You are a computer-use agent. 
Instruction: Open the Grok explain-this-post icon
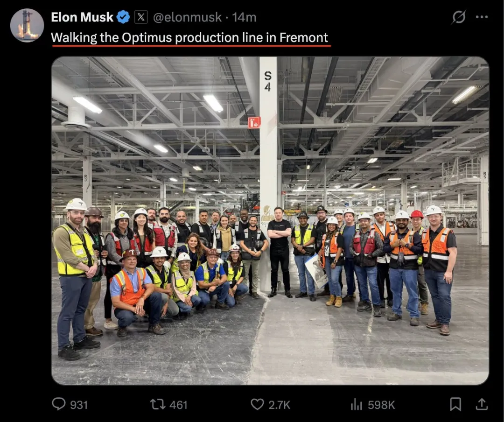coord(459,17)
